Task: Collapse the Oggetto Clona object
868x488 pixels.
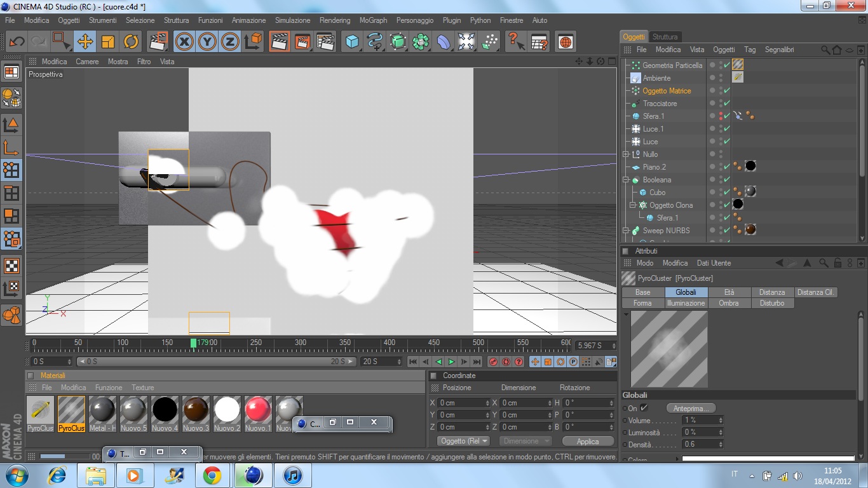Action: pyautogui.click(x=633, y=205)
